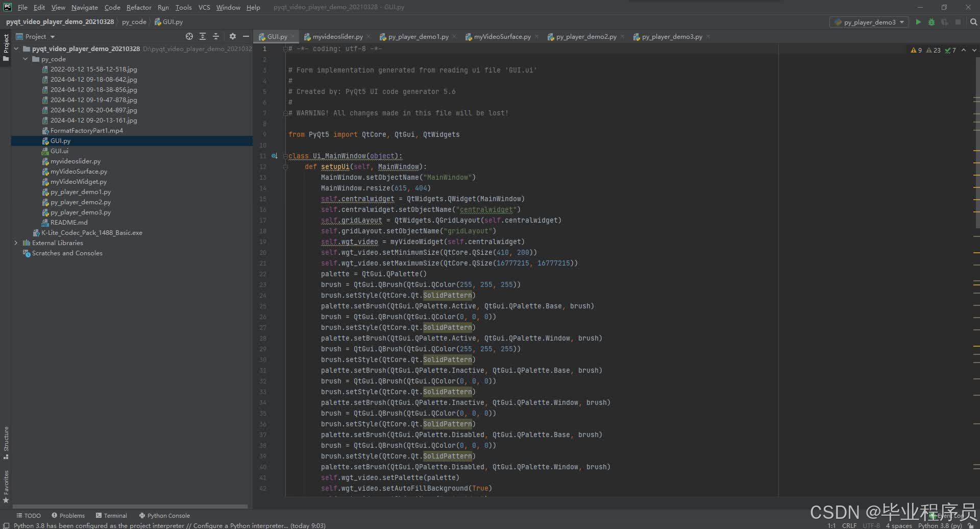Click the weak warning count 23 indicator
Viewport: 980px width, 529px height.
point(933,50)
